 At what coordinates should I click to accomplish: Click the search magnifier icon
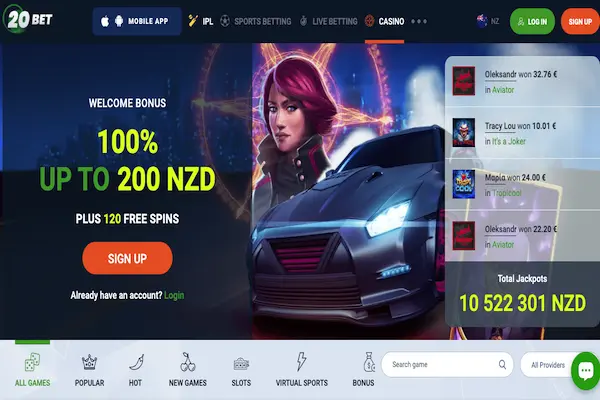point(502,364)
